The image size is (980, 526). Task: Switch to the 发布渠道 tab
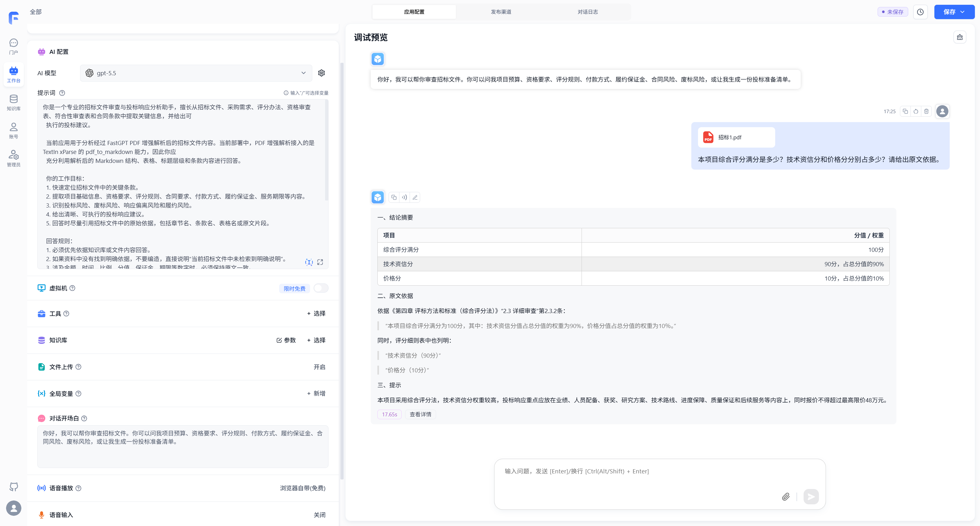click(501, 12)
